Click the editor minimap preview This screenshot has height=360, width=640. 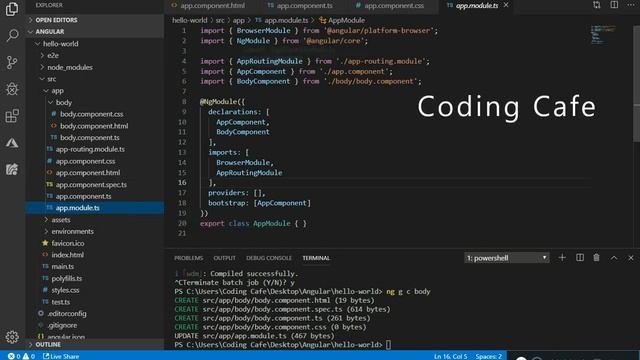(x=603, y=34)
